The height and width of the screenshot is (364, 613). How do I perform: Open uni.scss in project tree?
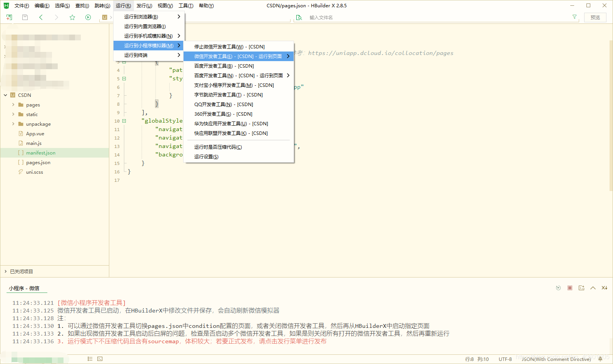[34, 172]
